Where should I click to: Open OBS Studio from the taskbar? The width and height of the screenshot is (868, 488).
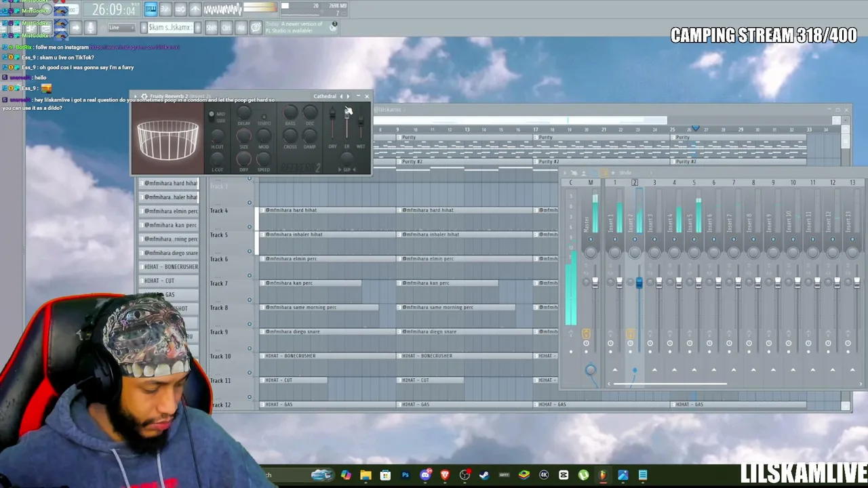click(465, 475)
